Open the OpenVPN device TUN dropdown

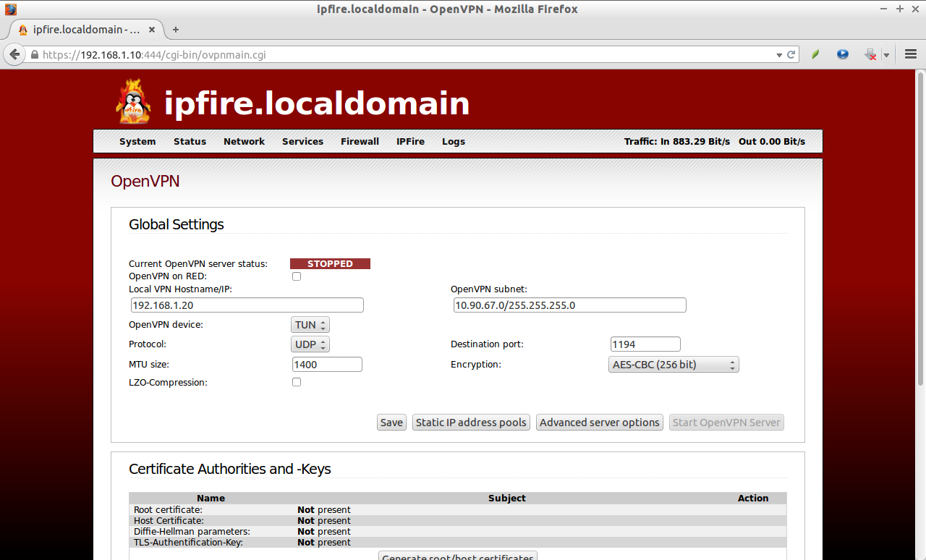311,325
